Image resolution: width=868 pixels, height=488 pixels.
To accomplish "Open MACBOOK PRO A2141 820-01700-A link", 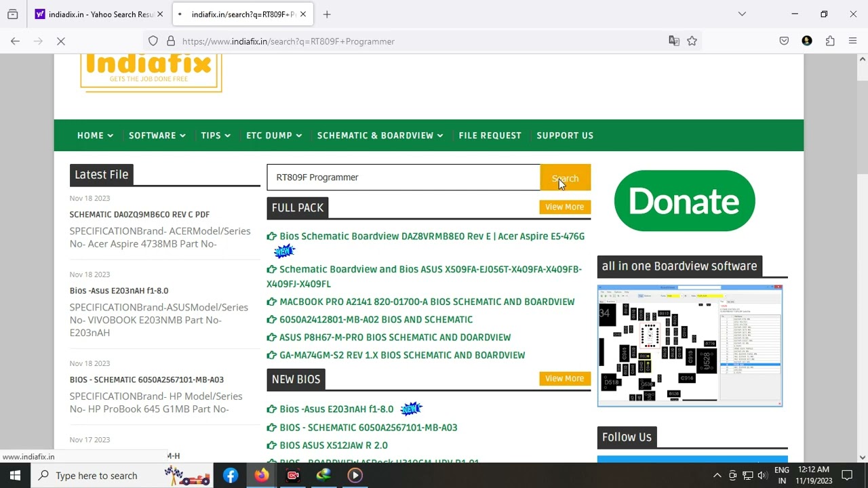I will click(427, 302).
